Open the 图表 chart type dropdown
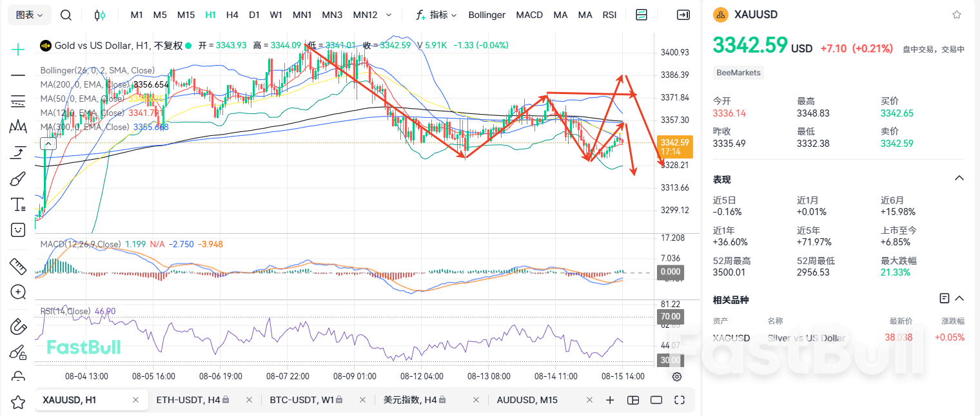Image resolution: width=980 pixels, height=416 pixels. (28, 14)
